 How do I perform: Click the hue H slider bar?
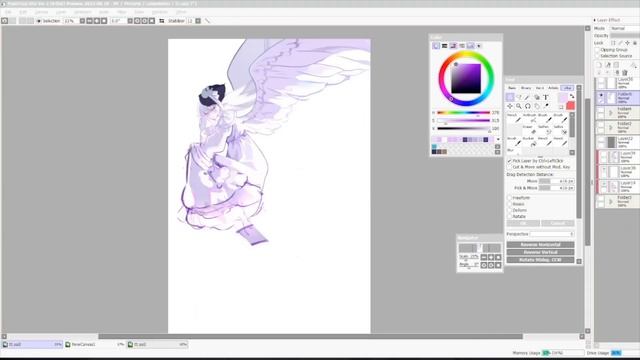pos(463,113)
